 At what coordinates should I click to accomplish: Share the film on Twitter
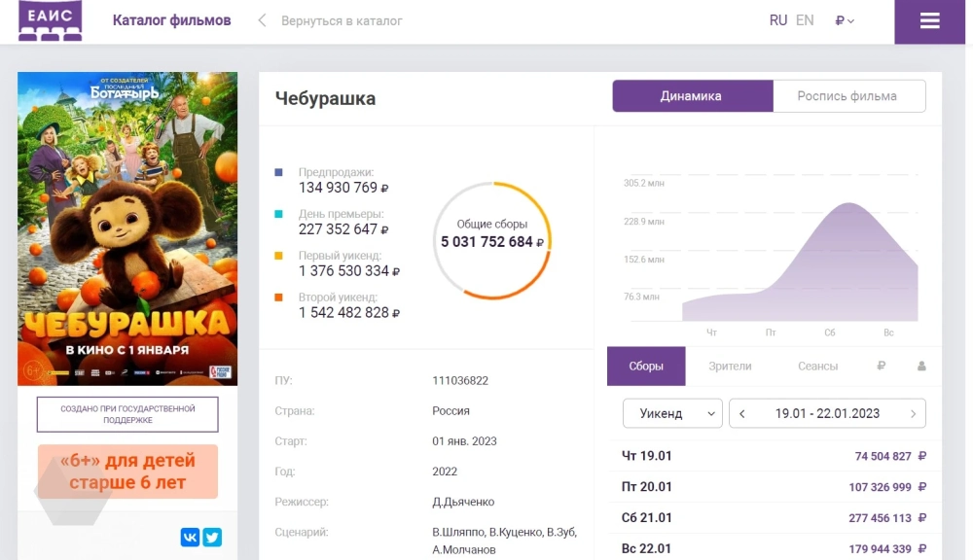[212, 537]
